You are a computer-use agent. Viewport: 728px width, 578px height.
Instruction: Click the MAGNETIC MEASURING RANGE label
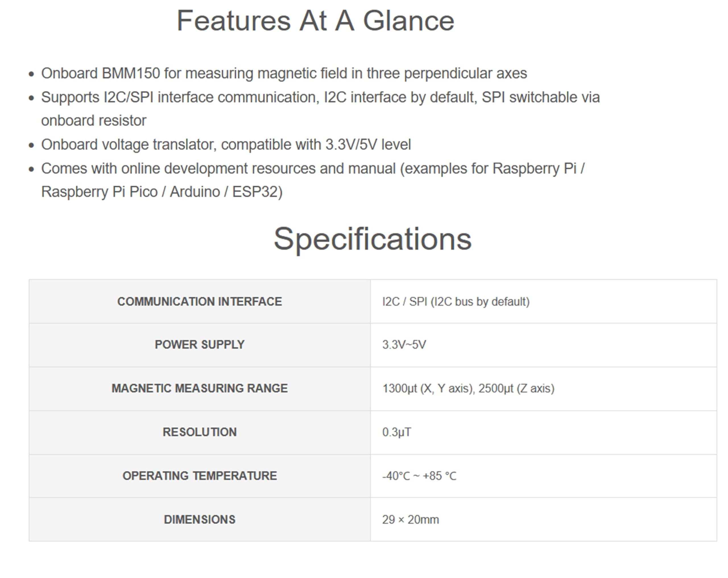[200, 389]
